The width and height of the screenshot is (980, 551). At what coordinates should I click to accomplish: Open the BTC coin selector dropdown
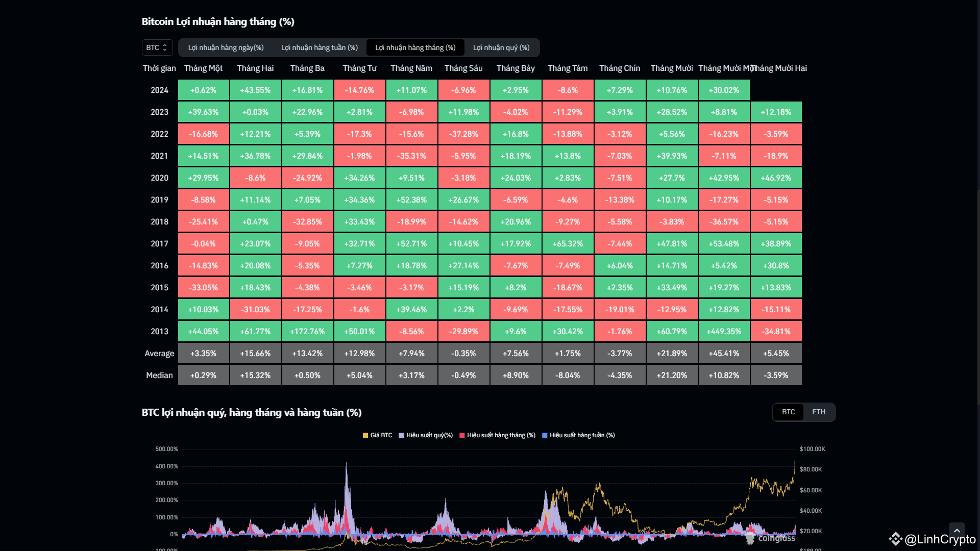[x=157, y=47]
